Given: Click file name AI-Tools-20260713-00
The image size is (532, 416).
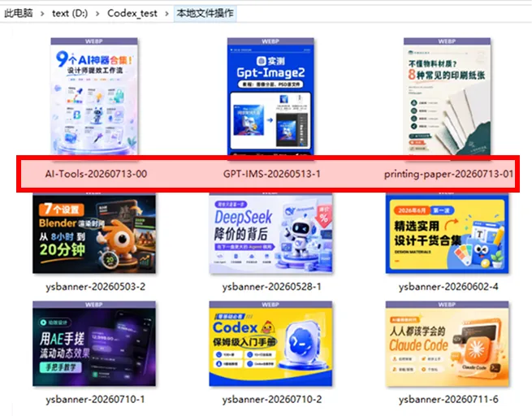Looking at the screenshot, I should (96, 174).
